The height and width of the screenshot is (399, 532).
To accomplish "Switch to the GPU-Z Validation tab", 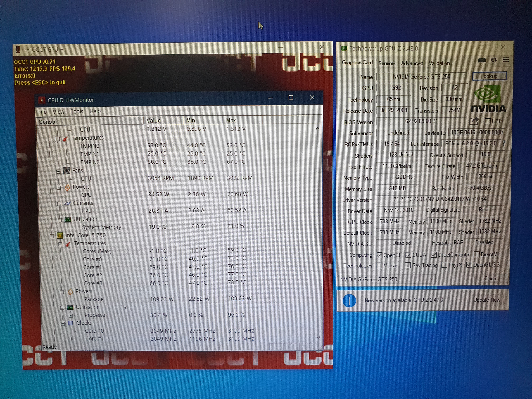I will (439, 63).
